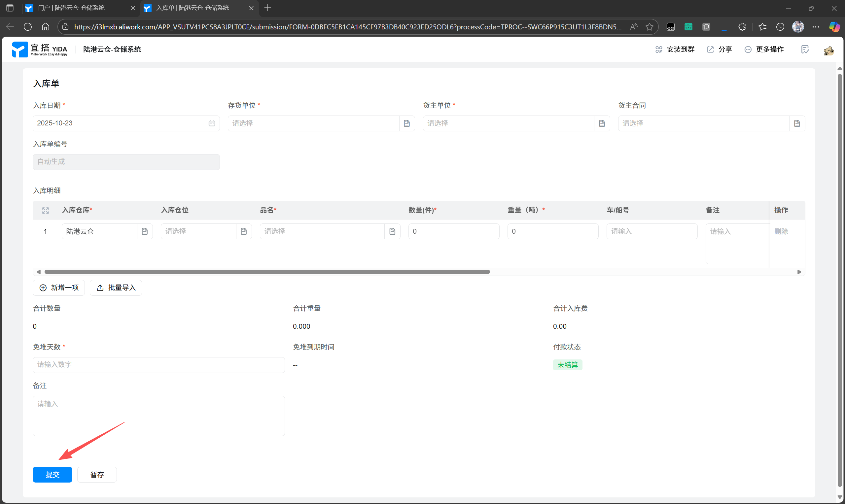Click the 暂存 button
This screenshot has width=845, height=504.
97,474
